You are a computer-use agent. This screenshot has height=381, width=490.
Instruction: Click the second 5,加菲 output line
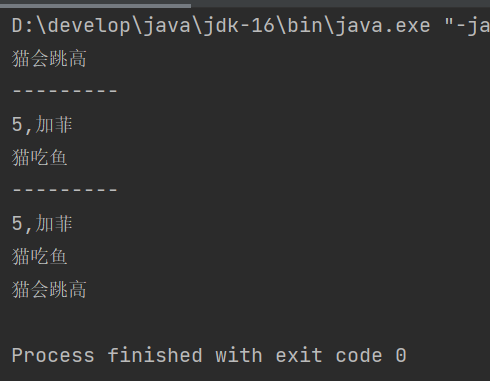click(42, 223)
